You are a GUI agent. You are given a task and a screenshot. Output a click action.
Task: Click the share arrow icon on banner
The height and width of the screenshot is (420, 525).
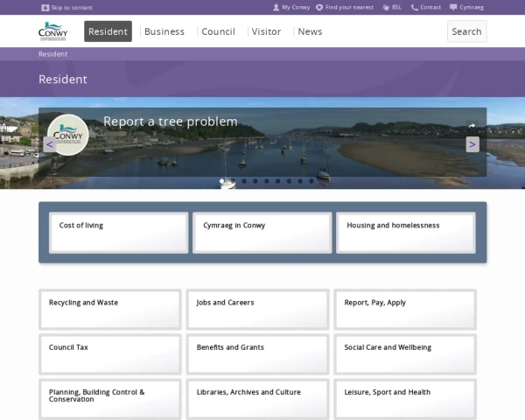point(472,126)
